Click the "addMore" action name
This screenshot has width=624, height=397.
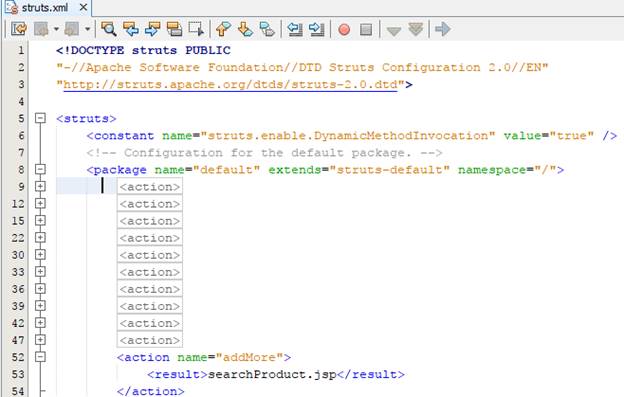pos(249,357)
